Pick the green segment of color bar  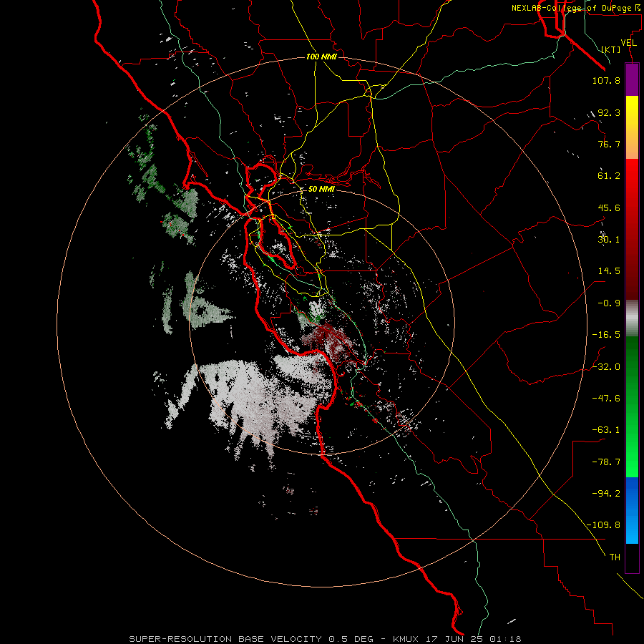pos(632,406)
